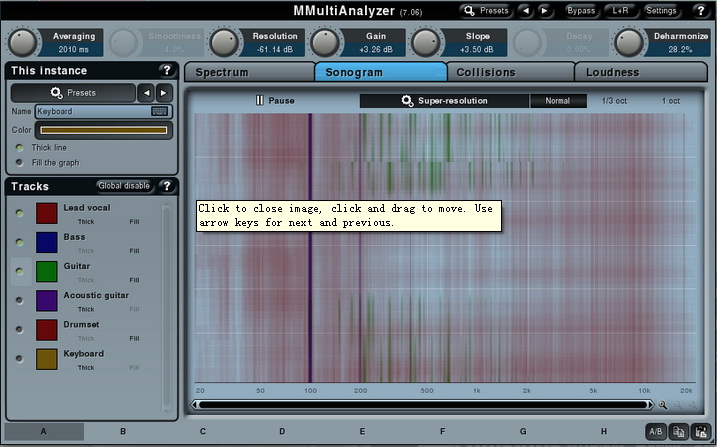Switch to Collisions tab
The height and width of the screenshot is (447, 717).
(x=510, y=72)
